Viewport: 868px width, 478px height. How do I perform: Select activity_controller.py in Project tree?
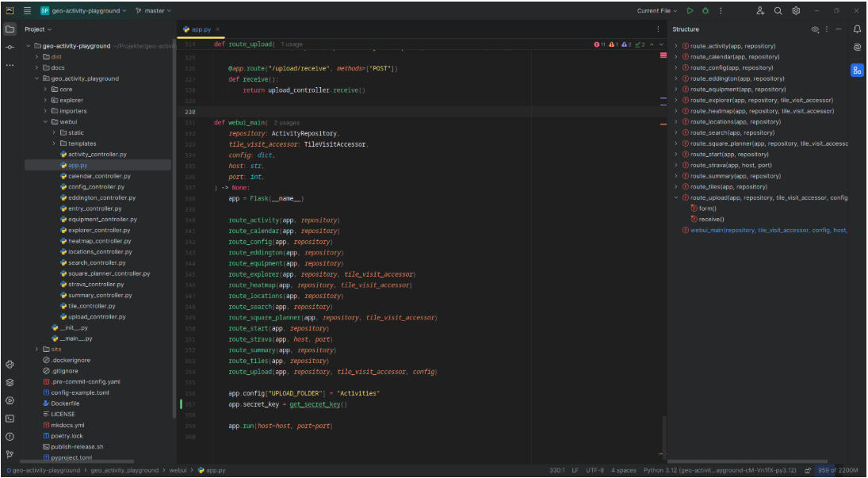pyautogui.click(x=98, y=155)
